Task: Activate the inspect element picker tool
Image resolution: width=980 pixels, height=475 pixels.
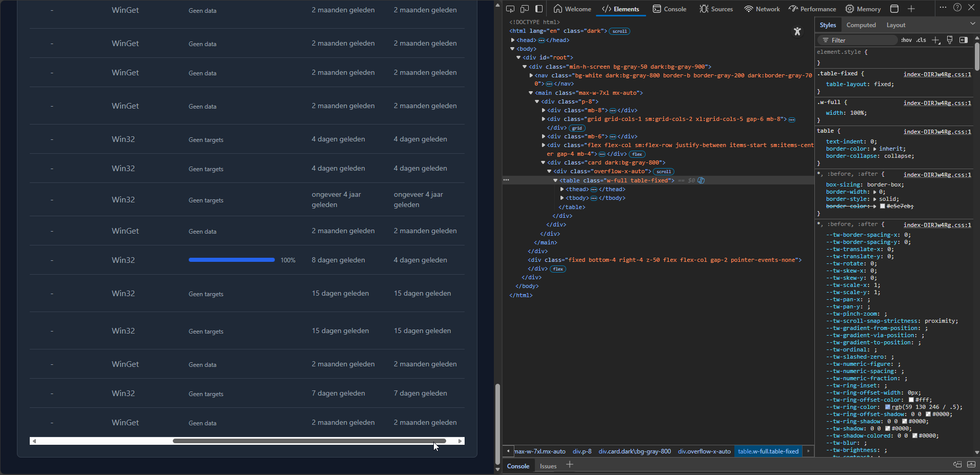Action: pos(510,9)
